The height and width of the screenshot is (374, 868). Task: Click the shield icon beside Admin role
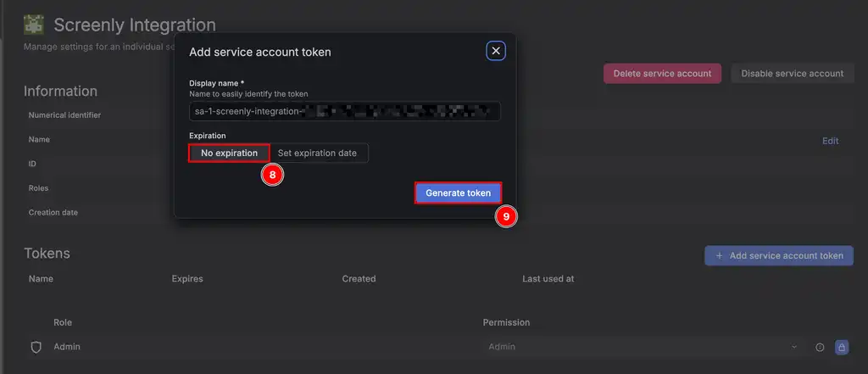coord(36,348)
